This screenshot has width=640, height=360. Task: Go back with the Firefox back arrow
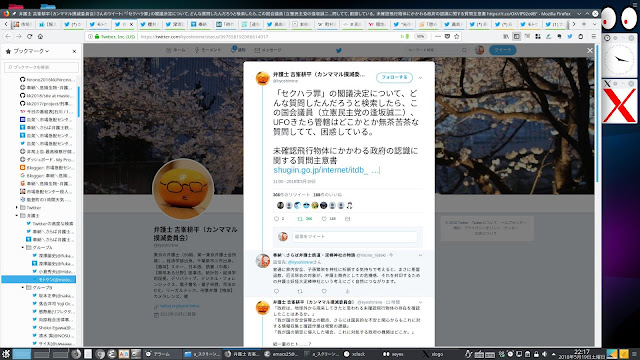click(x=8, y=36)
